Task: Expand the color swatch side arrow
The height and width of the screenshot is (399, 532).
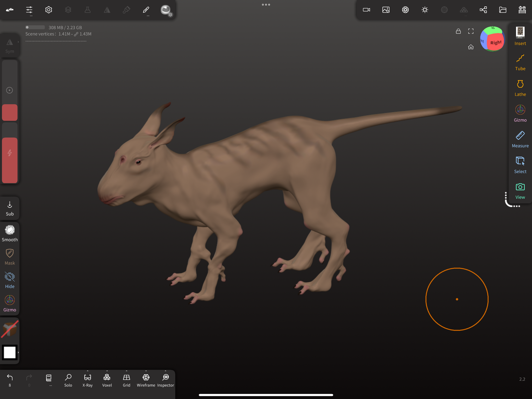Action: [x=18, y=352]
